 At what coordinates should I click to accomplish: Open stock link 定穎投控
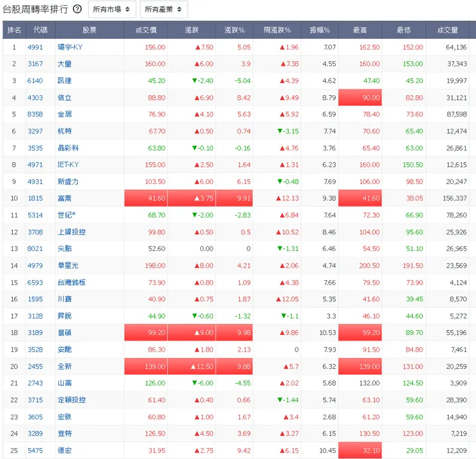tap(71, 400)
